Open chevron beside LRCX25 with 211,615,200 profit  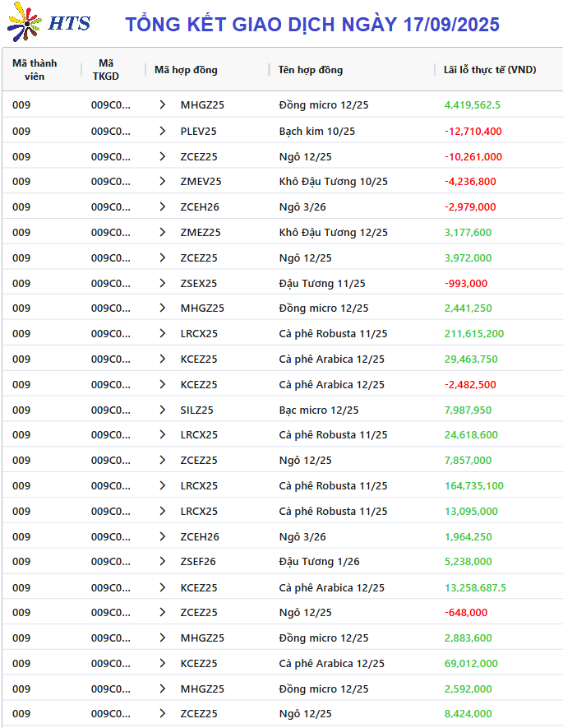[162, 333]
